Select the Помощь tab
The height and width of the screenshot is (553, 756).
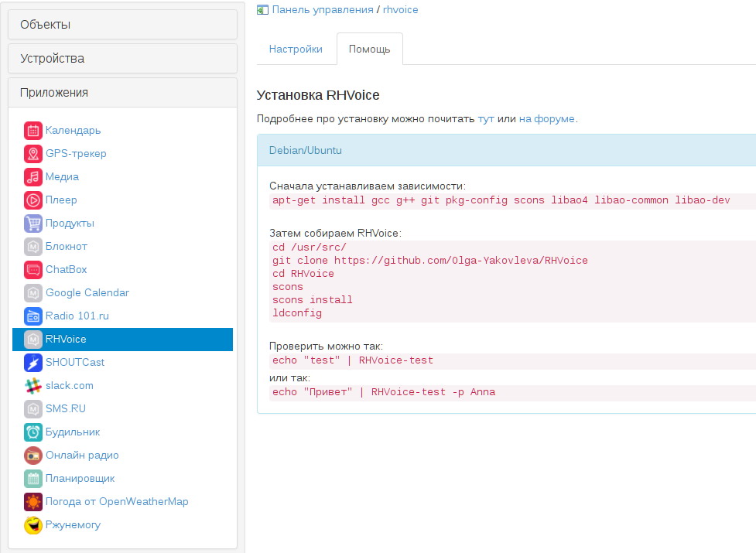coord(369,49)
